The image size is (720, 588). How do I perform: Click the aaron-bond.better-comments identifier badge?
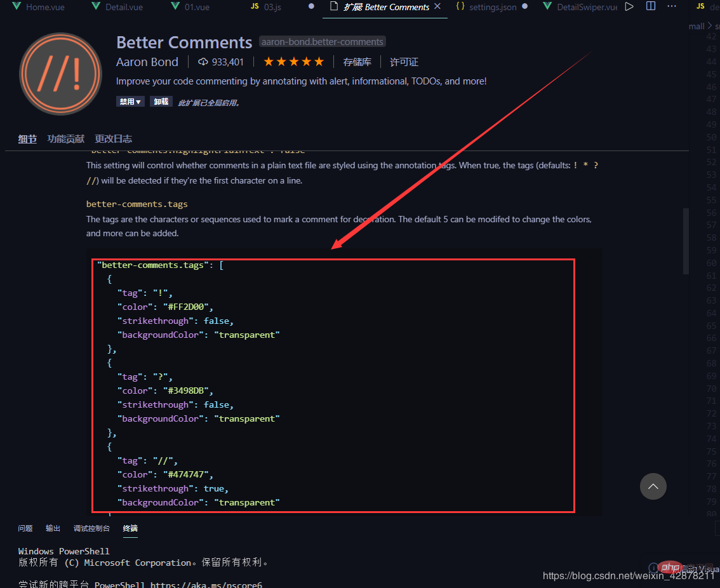tap(323, 42)
